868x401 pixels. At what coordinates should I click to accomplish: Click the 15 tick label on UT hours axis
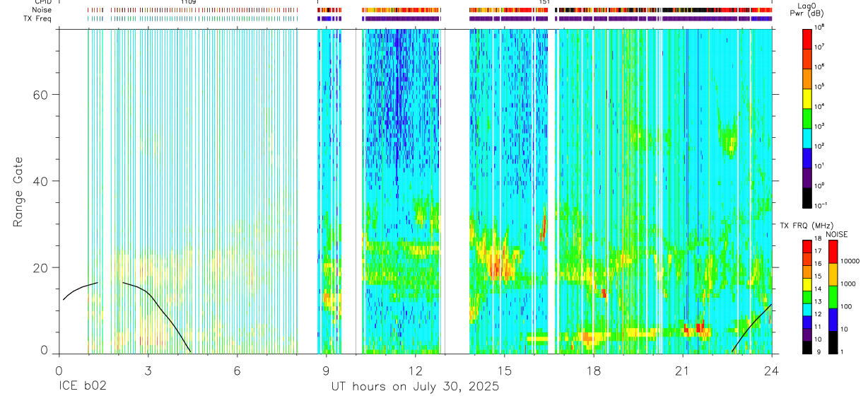click(x=505, y=371)
